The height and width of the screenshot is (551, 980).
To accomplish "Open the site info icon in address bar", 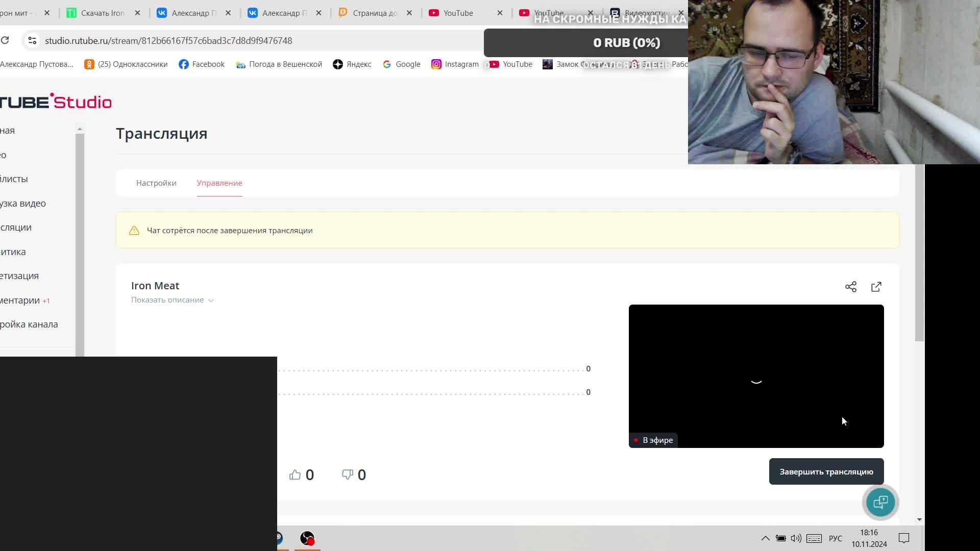I will coord(32,41).
